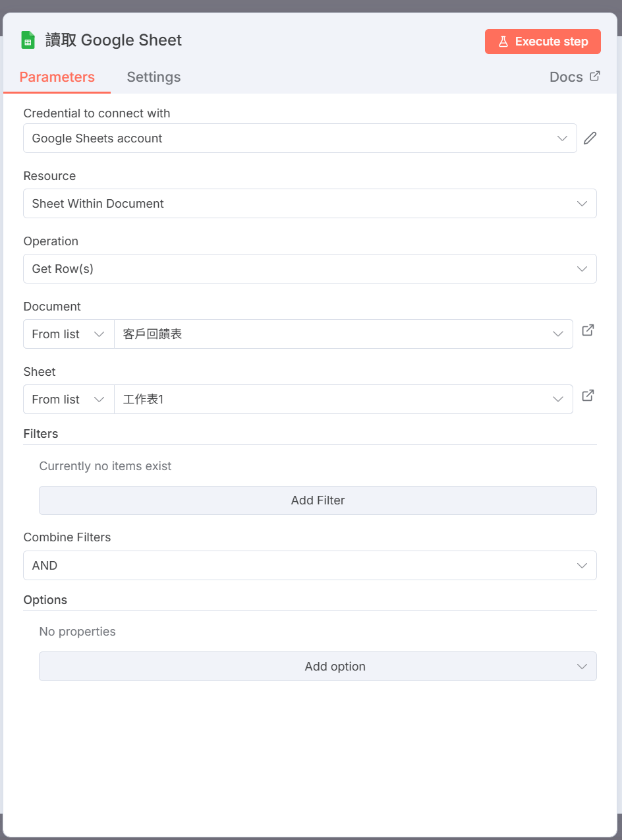Expand the 客戶回饋表 document dropdown
The image size is (622, 840).
pos(343,334)
